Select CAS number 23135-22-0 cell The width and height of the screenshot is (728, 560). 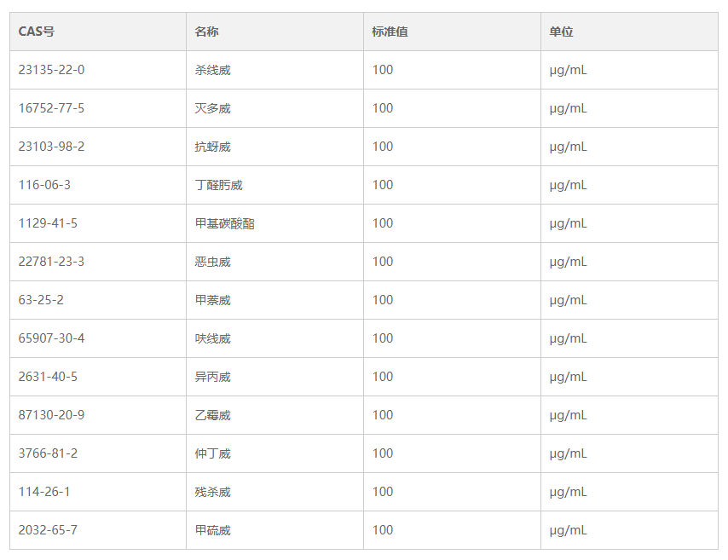click(x=51, y=70)
